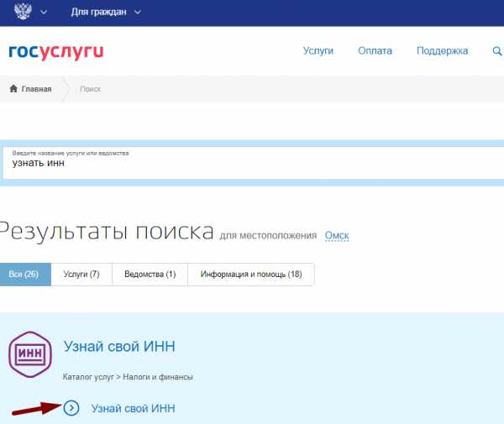Open the Узнай свой ИНН result heading
The image size is (504, 424).
point(119,347)
